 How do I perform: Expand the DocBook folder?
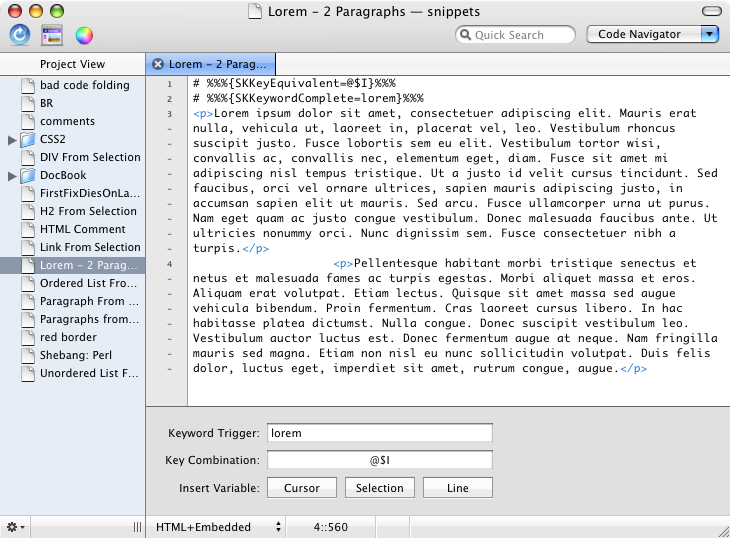pos(12,176)
